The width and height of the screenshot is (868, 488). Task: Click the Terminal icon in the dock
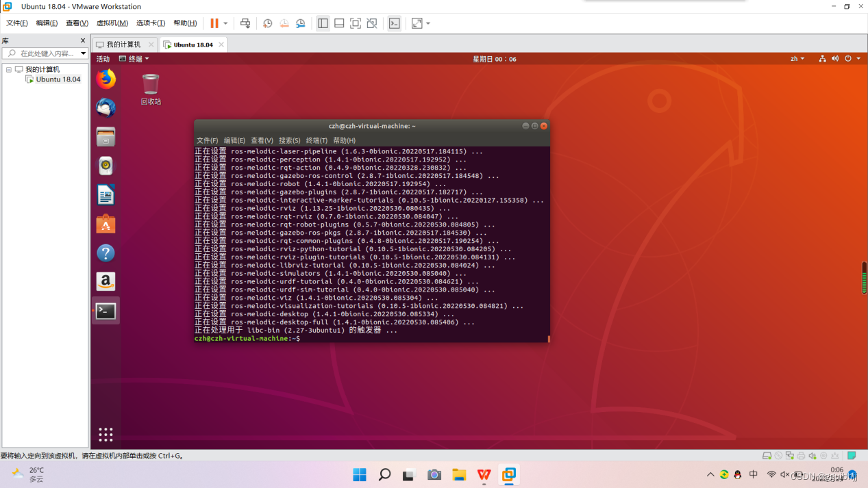coord(106,311)
